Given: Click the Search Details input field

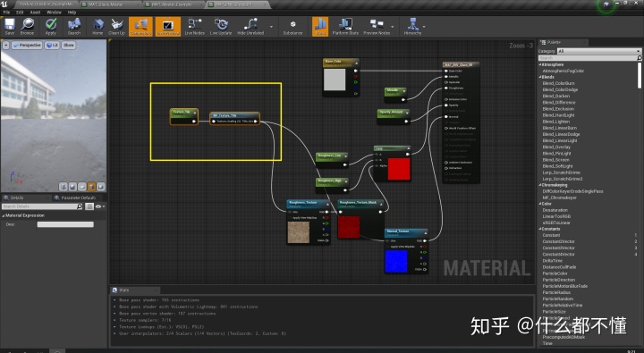Looking at the screenshot, I should click(x=42, y=206).
